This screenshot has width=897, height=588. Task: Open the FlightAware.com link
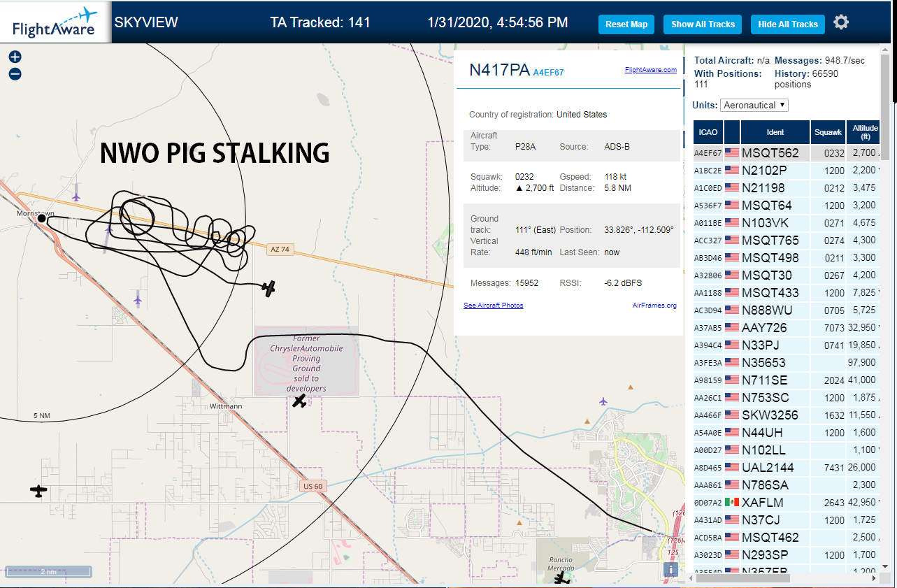tap(650, 70)
